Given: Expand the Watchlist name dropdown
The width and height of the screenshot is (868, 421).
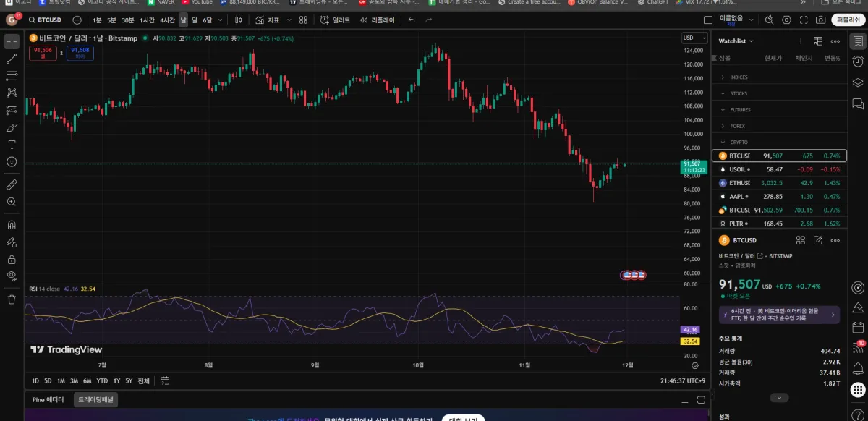Looking at the screenshot, I should pyautogui.click(x=736, y=41).
